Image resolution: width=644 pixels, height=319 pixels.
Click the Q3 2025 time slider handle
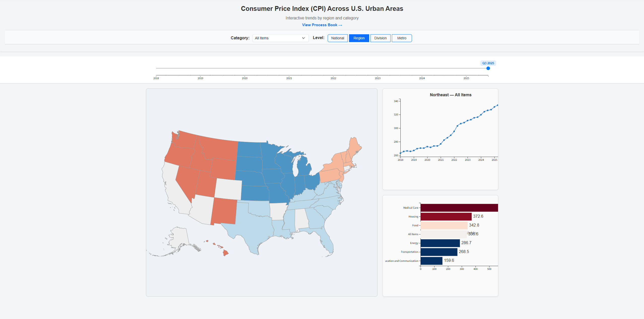tap(488, 68)
